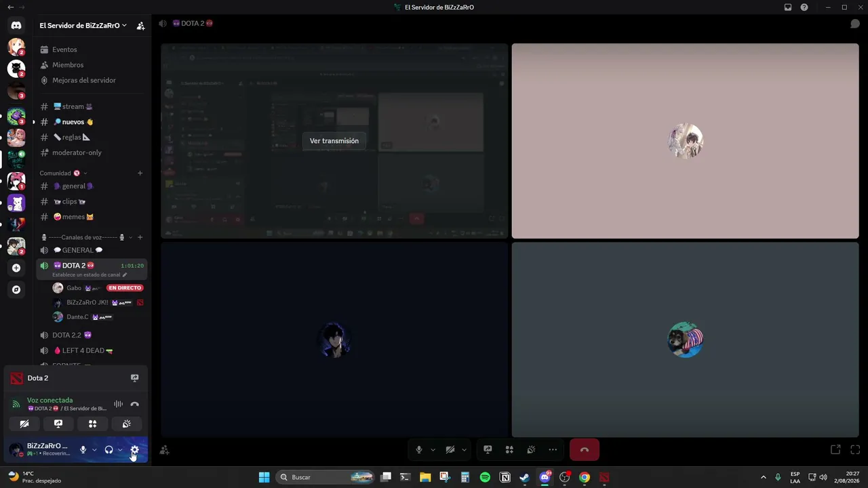Image resolution: width=868 pixels, height=488 pixels.
Task: Disconnect from voice in the sidebar panel
Action: (x=134, y=404)
